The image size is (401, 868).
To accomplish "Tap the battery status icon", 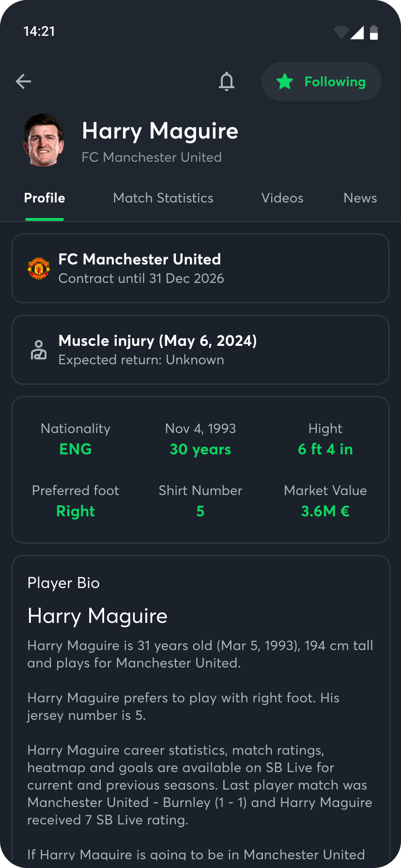I will 374,32.
